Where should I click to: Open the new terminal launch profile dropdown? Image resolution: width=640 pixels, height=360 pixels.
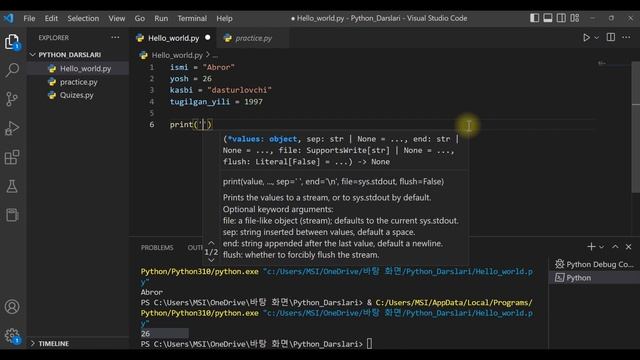(602, 247)
